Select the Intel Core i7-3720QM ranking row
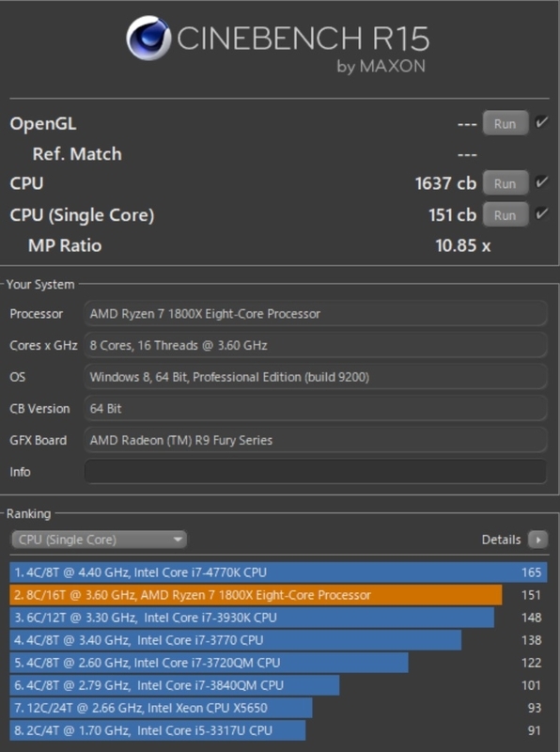The width and height of the screenshot is (560, 752). click(x=278, y=663)
